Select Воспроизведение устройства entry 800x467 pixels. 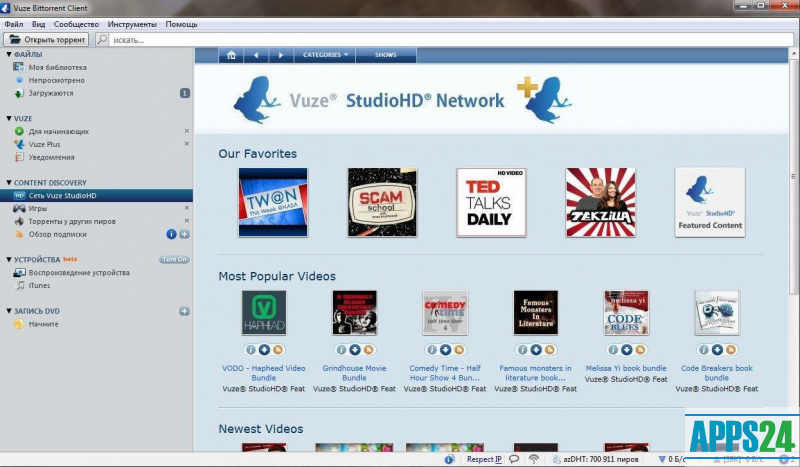tap(79, 273)
